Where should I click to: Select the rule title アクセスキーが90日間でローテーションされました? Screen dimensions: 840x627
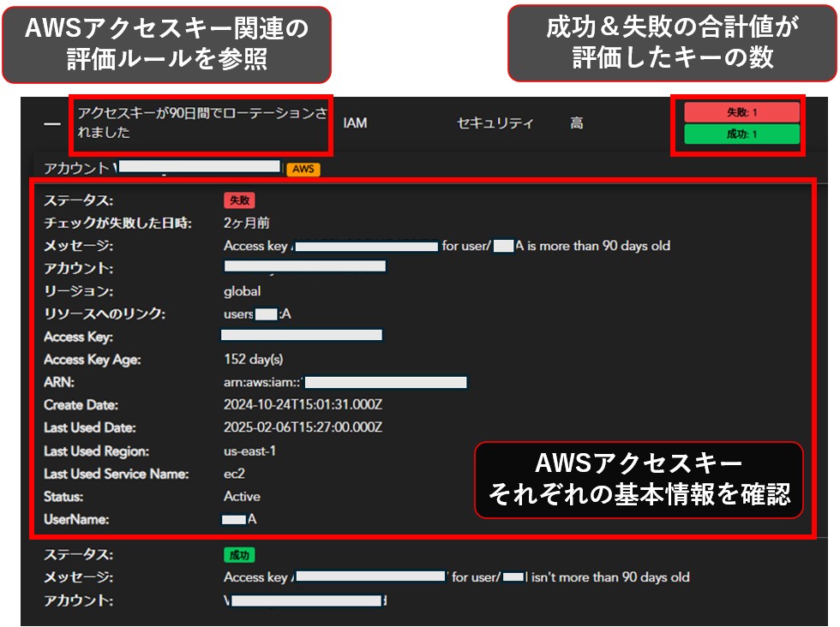coord(201,123)
